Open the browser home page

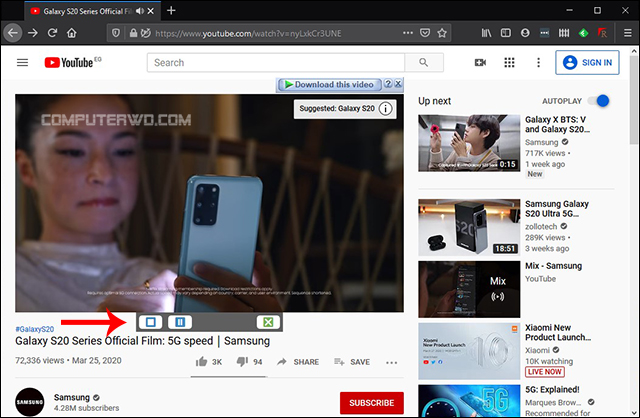pyautogui.click(x=72, y=33)
